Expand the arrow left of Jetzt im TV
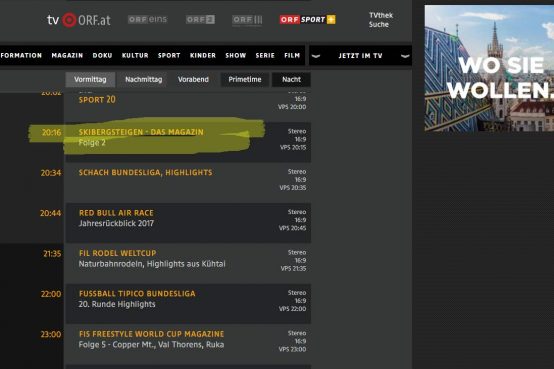554x369 pixels. coord(316,56)
